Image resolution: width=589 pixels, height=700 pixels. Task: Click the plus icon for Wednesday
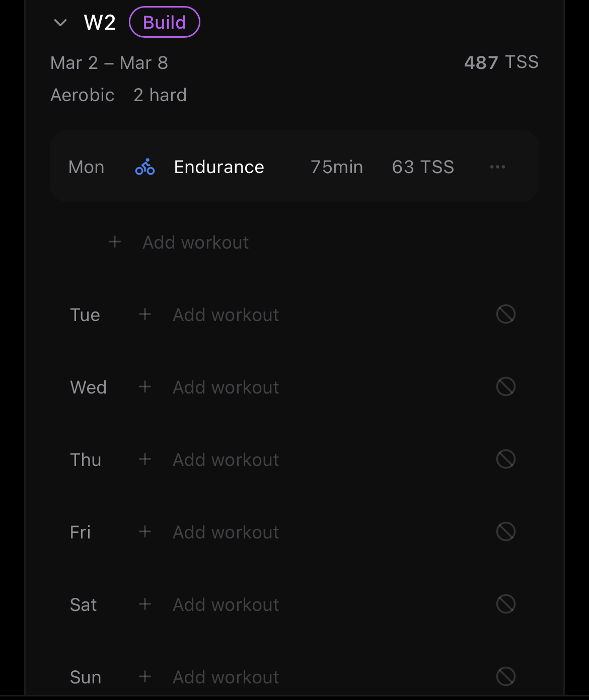pos(145,387)
